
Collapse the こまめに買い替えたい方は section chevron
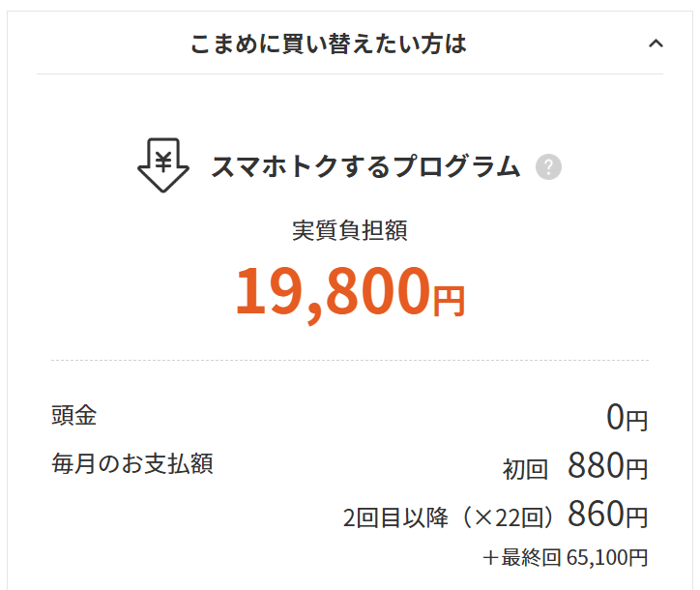tap(656, 44)
